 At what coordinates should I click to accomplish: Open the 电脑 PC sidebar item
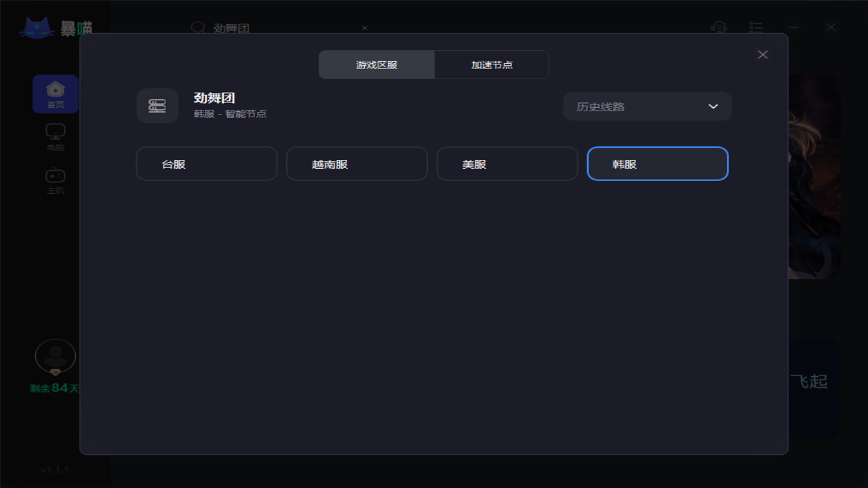coord(56,137)
